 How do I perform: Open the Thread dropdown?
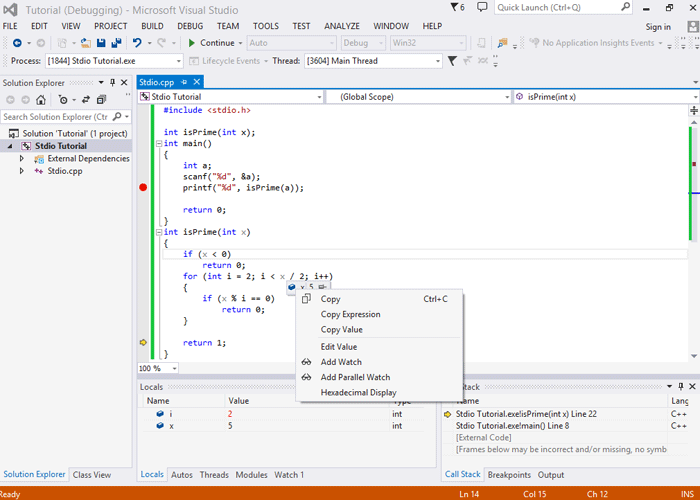point(438,61)
